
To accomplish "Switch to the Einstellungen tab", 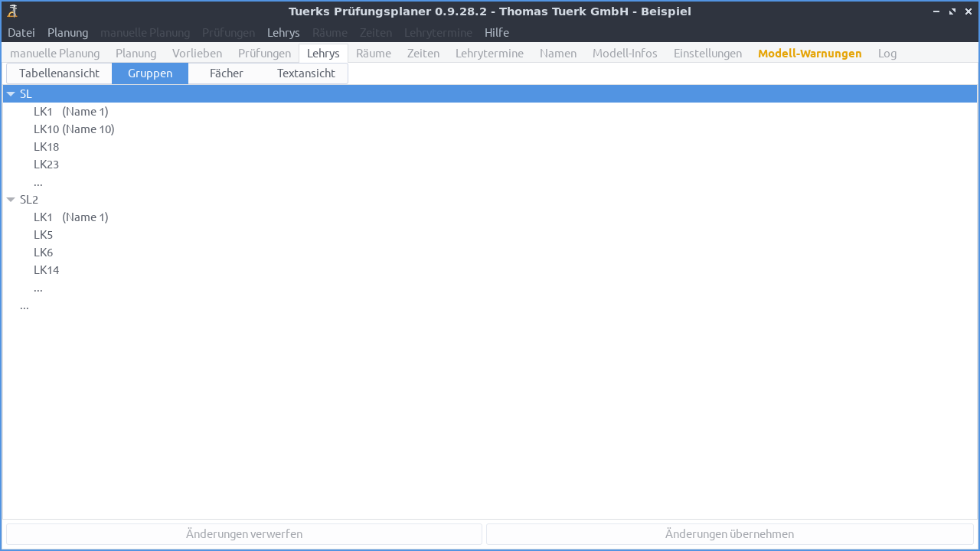I will click(707, 53).
